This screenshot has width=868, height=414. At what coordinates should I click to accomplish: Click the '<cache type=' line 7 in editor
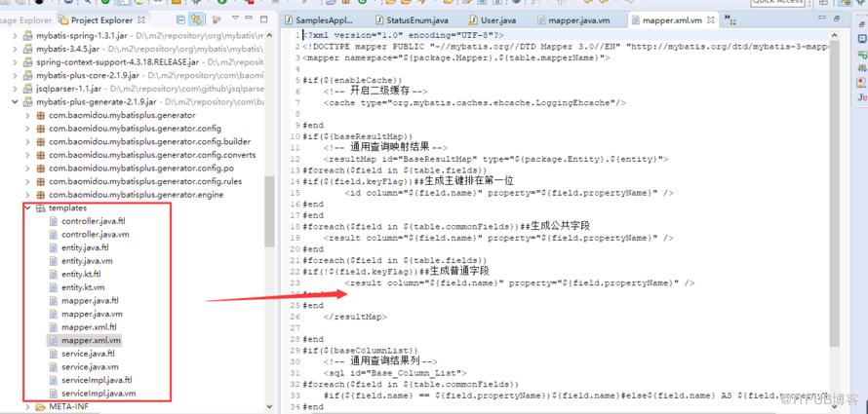(475, 103)
